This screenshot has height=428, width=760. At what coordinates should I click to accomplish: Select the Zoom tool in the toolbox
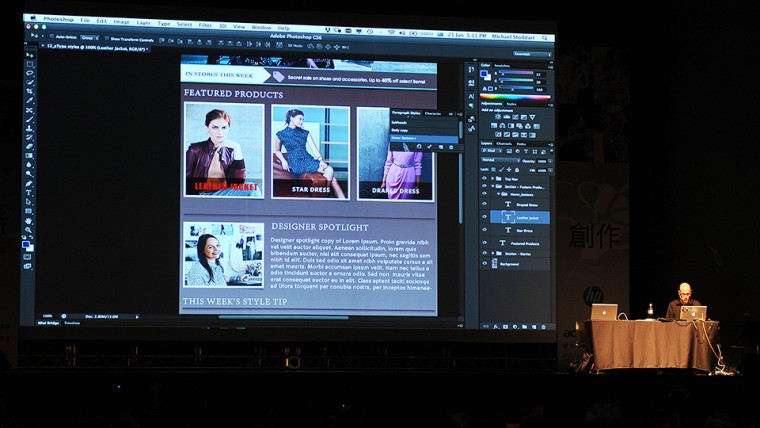[x=29, y=230]
